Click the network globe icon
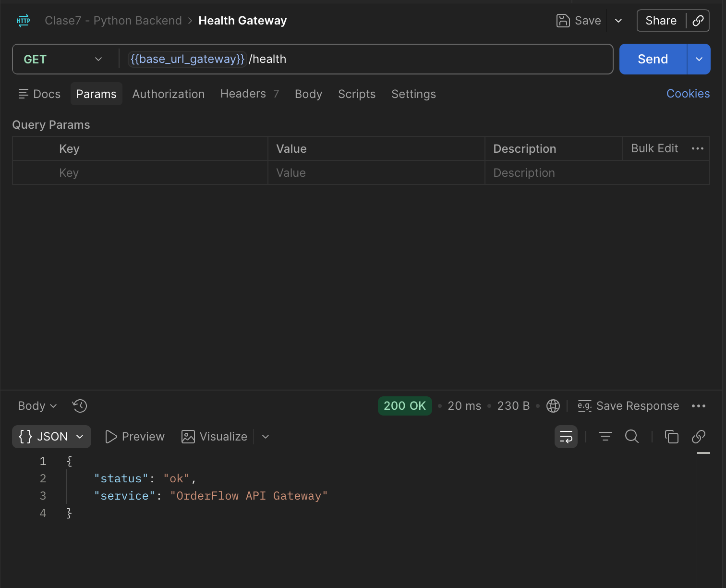Viewport: 726px width, 588px height. 553,406
